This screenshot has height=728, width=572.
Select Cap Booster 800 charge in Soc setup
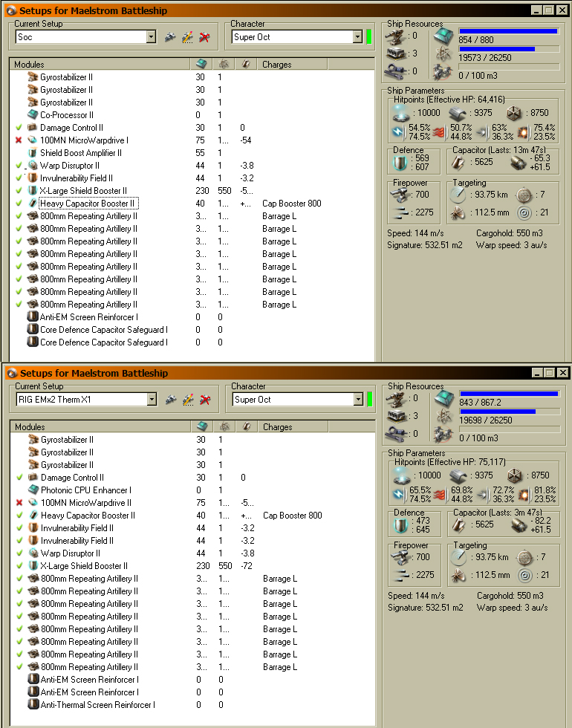291,204
